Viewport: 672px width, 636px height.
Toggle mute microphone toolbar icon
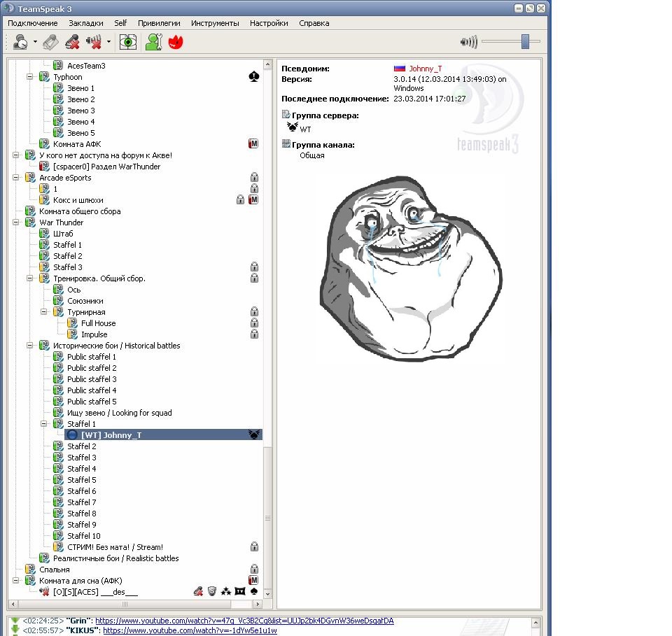coord(72,42)
